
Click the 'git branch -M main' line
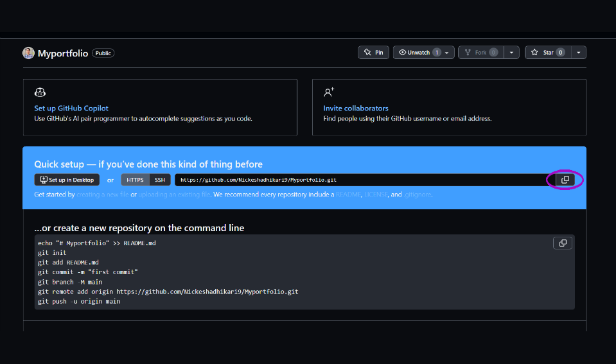(70, 282)
